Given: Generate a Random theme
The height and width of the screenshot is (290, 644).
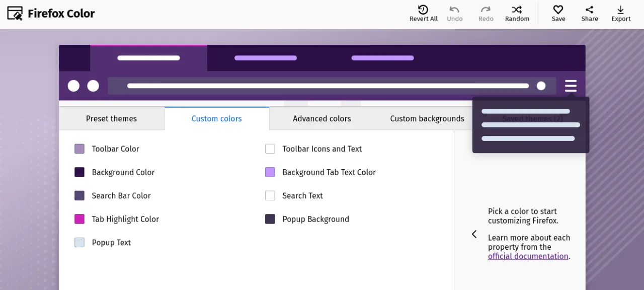Looking at the screenshot, I should click(x=517, y=14).
